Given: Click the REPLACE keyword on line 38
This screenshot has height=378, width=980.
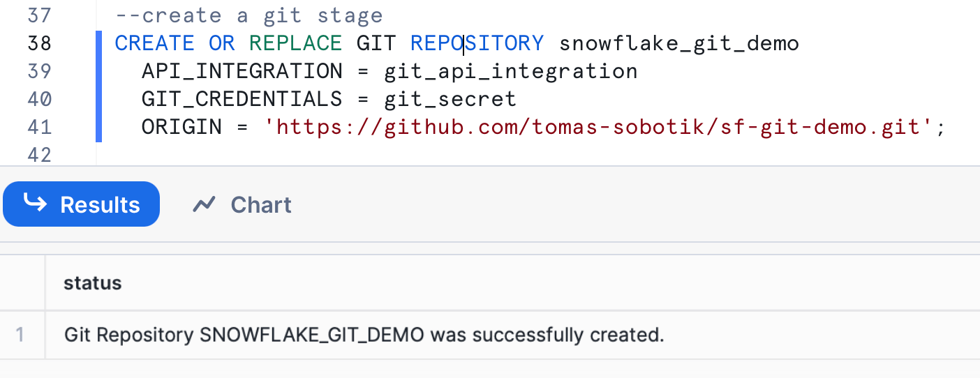Looking at the screenshot, I should point(295,43).
